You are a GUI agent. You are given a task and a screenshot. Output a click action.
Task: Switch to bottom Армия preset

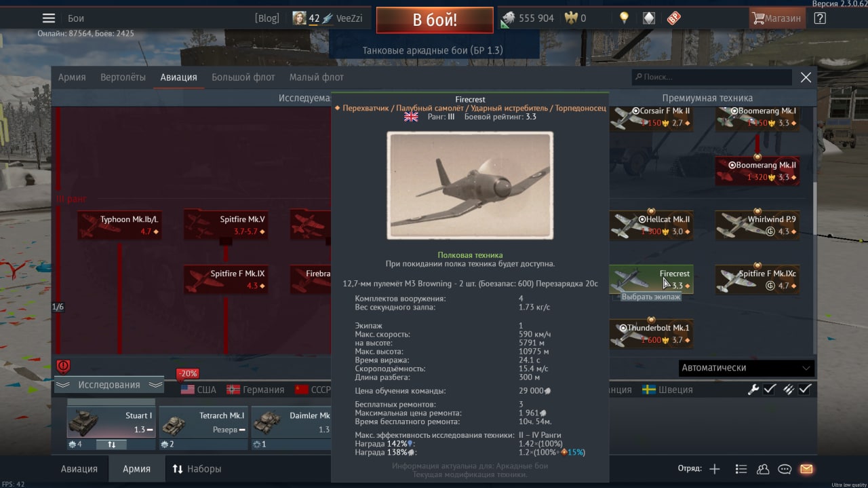coord(136,468)
